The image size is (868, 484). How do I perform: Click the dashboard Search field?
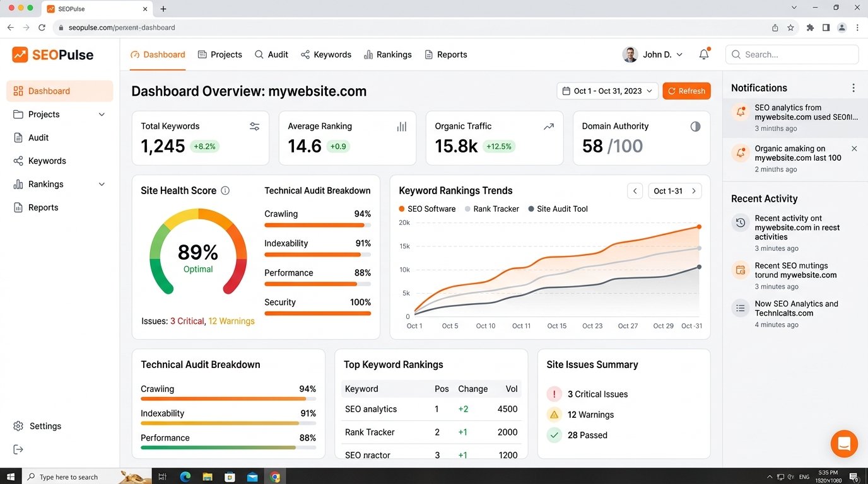[x=792, y=55]
